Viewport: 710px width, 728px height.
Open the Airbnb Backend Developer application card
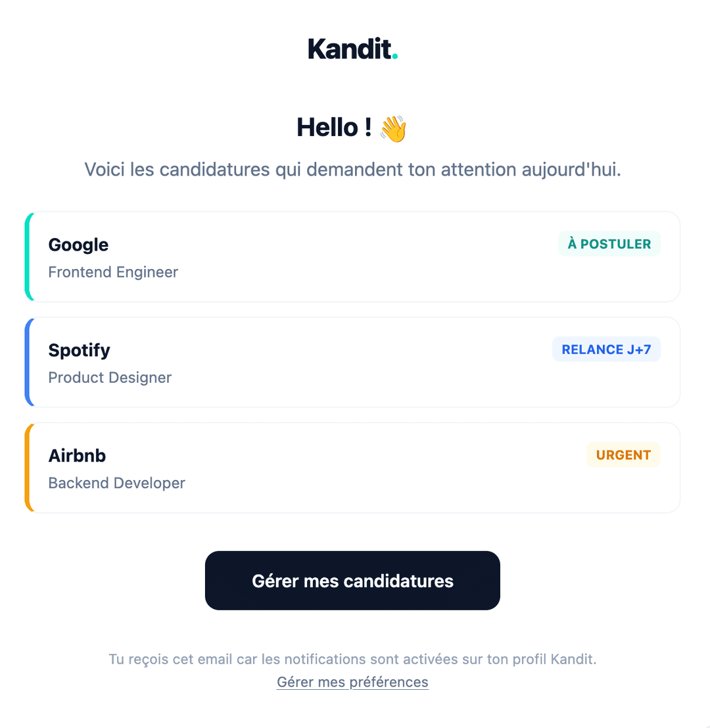(352, 467)
